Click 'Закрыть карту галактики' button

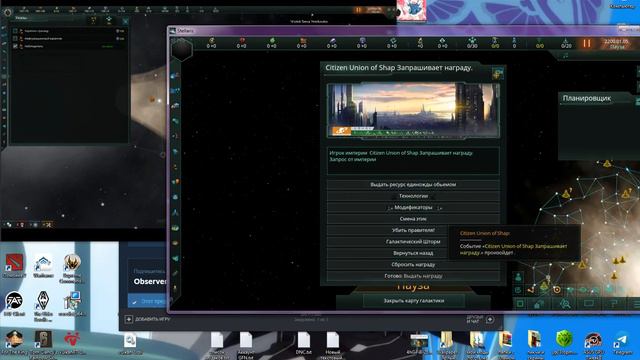pyautogui.click(x=413, y=301)
